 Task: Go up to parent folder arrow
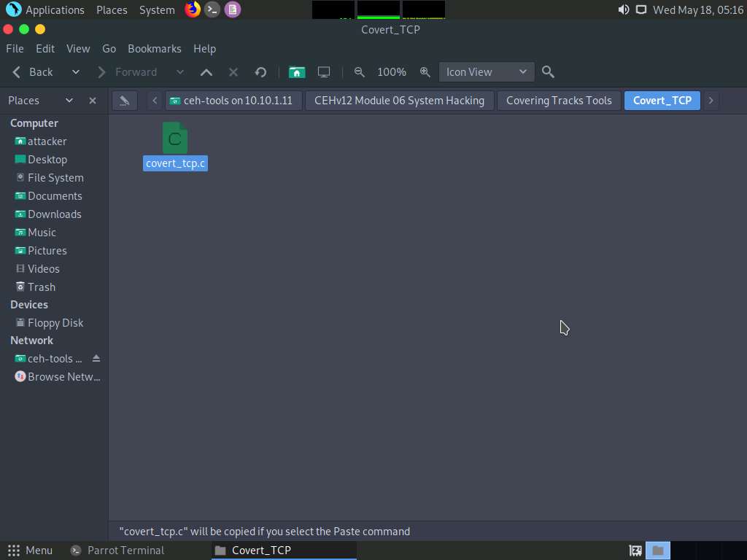coord(206,72)
